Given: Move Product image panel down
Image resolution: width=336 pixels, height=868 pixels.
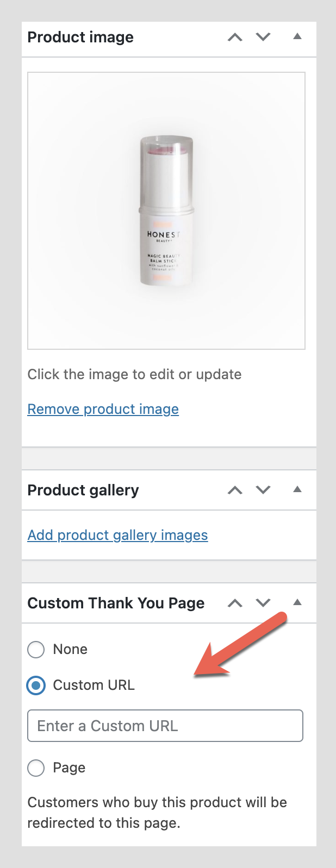Looking at the screenshot, I should (263, 37).
